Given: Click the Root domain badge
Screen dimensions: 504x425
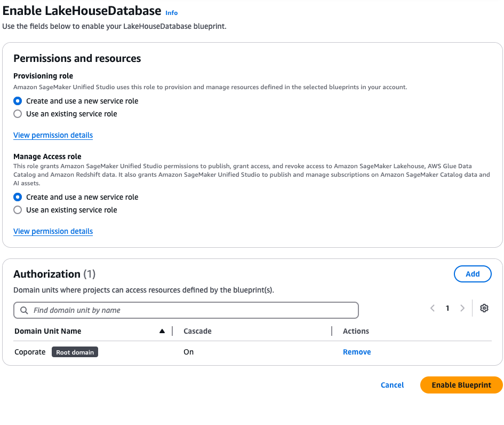Looking at the screenshot, I should [75, 352].
